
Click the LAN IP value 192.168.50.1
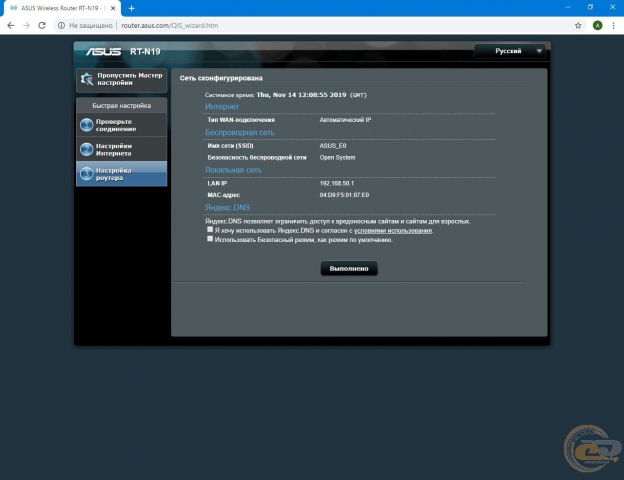[x=337, y=183]
